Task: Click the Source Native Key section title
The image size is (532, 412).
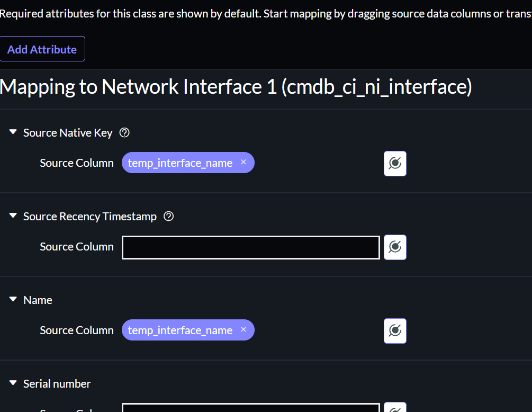Action: click(x=67, y=132)
